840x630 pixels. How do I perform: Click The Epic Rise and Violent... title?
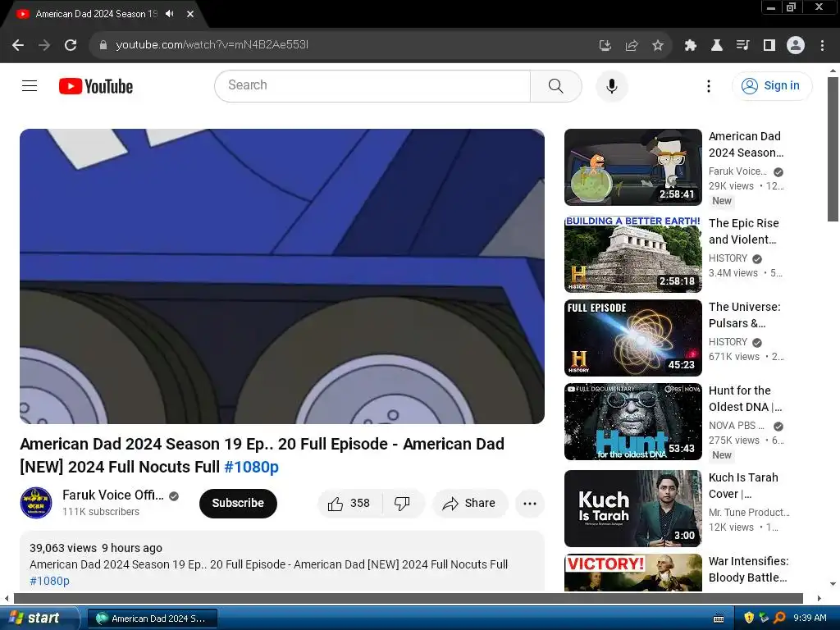click(x=743, y=231)
